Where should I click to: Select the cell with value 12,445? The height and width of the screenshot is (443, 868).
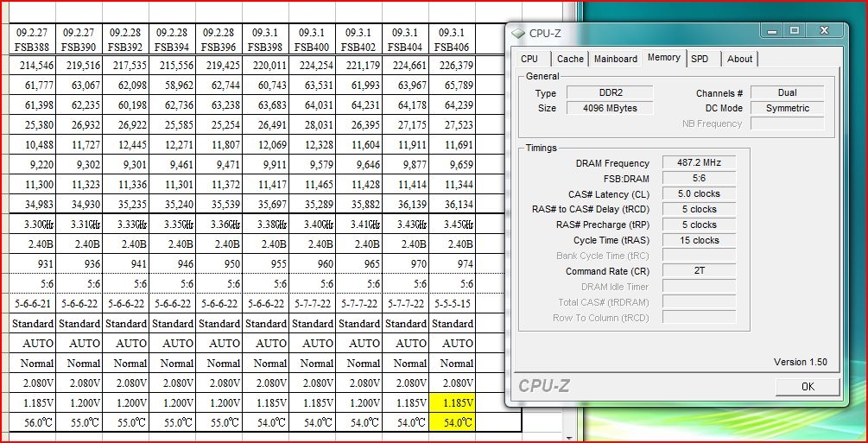coord(125,145)
